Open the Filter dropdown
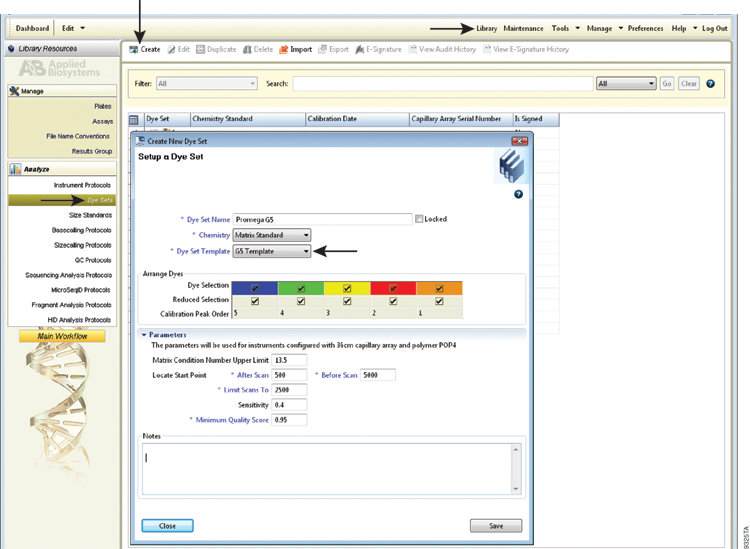750x549 pixels. click(x=207, y=84)
